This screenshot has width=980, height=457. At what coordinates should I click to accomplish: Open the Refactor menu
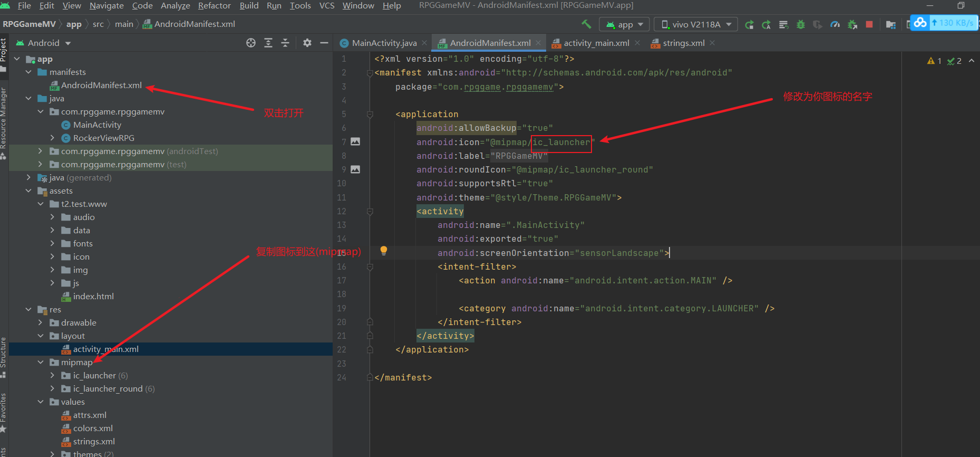coord(215,6)
